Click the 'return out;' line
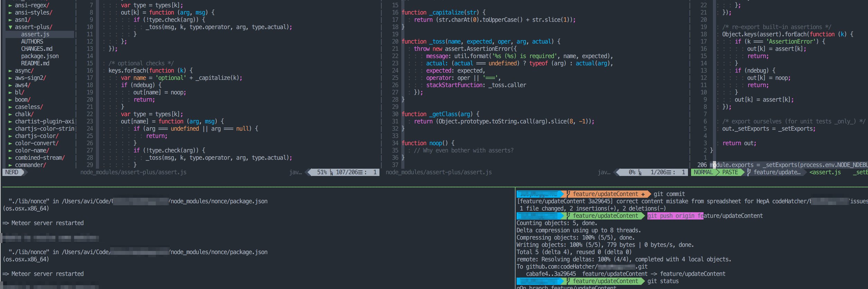Viewport: 868px width, 289px height. click(x=739, y=143)
